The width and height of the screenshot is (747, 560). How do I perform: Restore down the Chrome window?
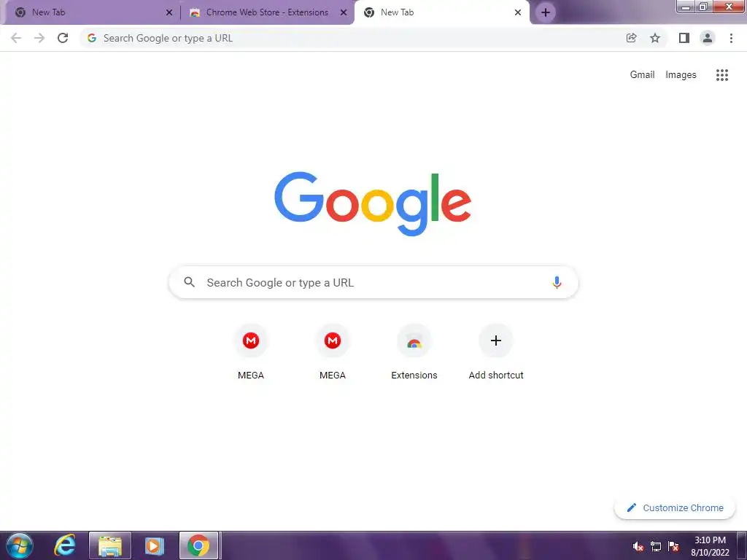coord(703,7)
